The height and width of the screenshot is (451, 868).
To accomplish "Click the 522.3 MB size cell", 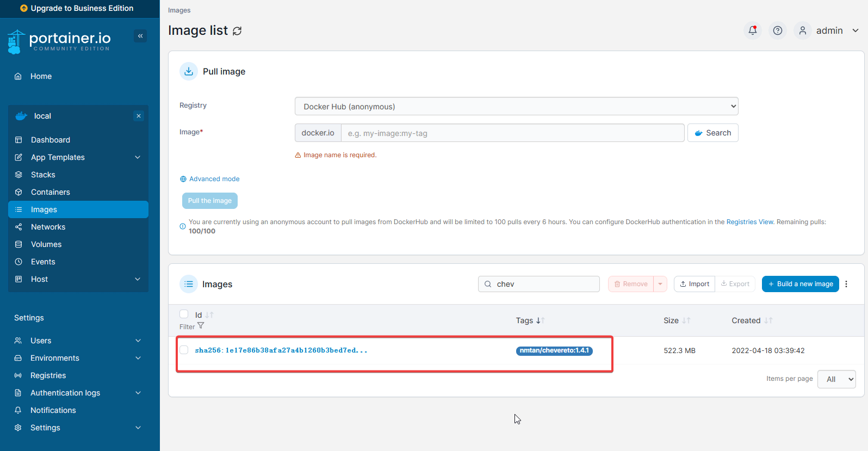I will coord(680,351).
